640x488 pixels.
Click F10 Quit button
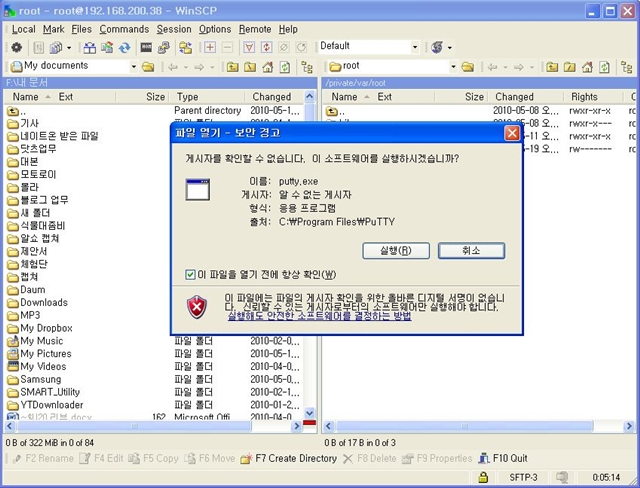[x=503, y=459]
